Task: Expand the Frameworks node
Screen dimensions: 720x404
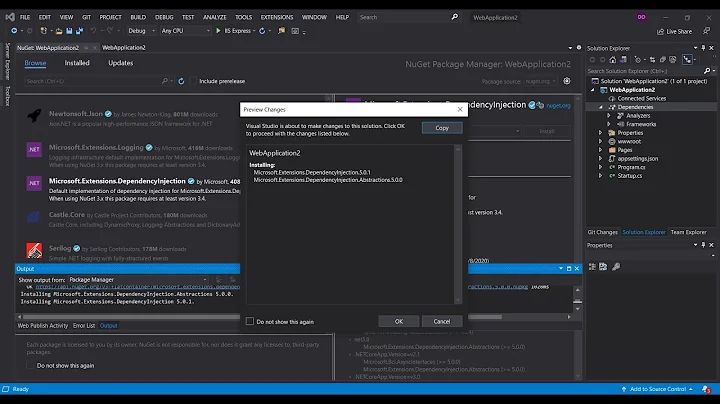Action: pyautogui.click(x=609, y=124)
